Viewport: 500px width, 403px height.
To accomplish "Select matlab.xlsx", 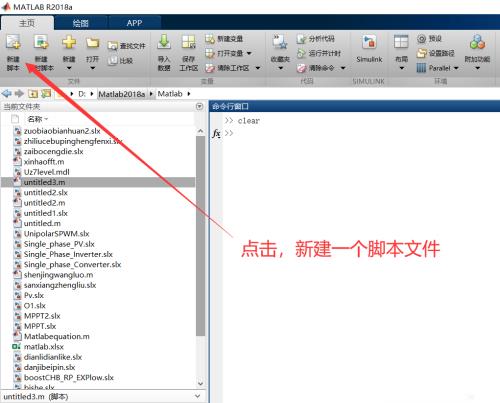I will tap(44, 347).
